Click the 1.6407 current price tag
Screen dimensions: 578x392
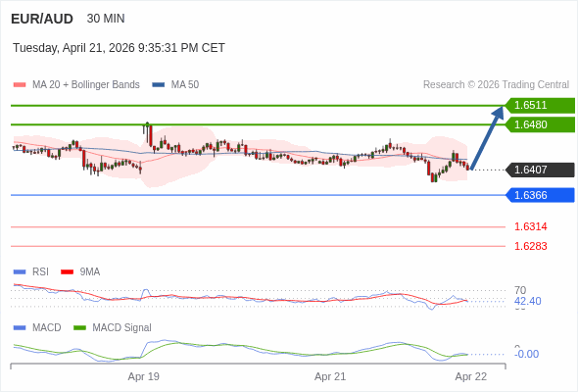540,170
